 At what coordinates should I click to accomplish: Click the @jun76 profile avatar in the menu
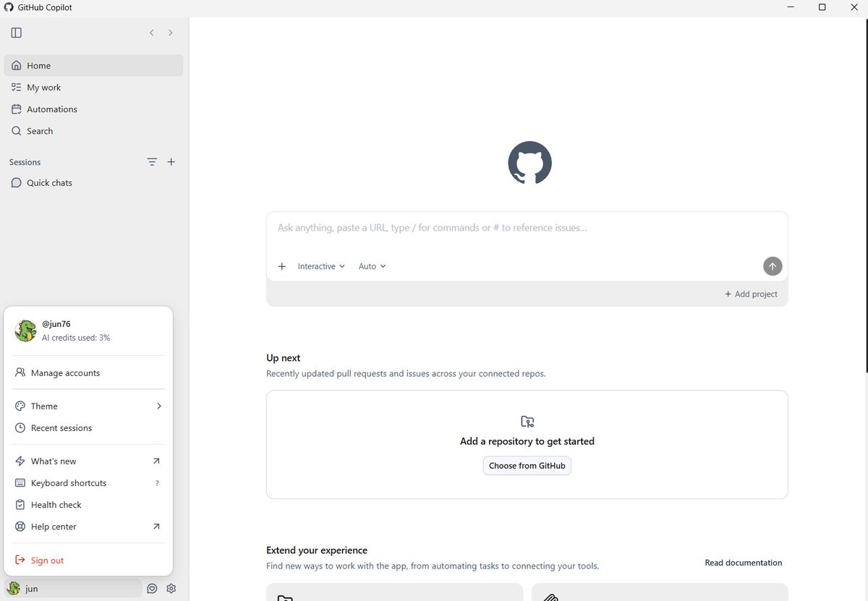click(25, 331)
